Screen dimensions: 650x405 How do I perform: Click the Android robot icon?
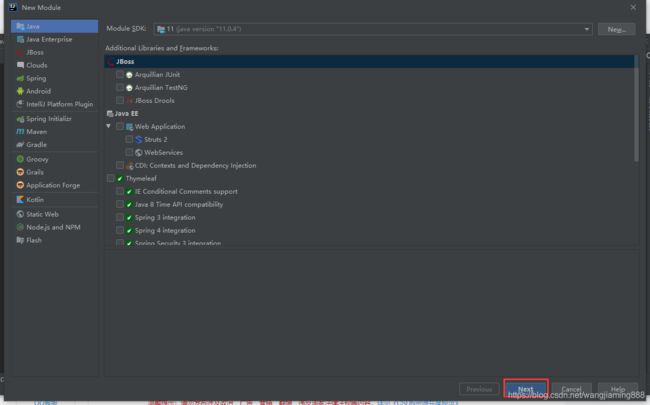[20, 91]
